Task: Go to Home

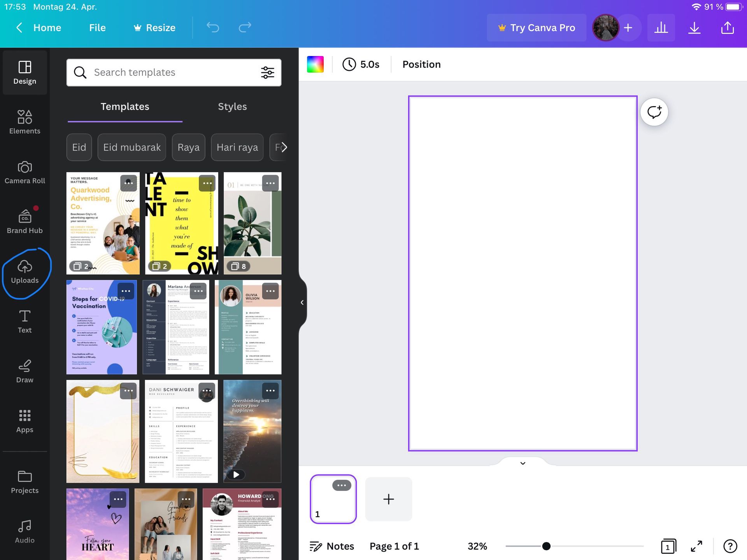Action: pyautogui.click(x=47, y=28)
